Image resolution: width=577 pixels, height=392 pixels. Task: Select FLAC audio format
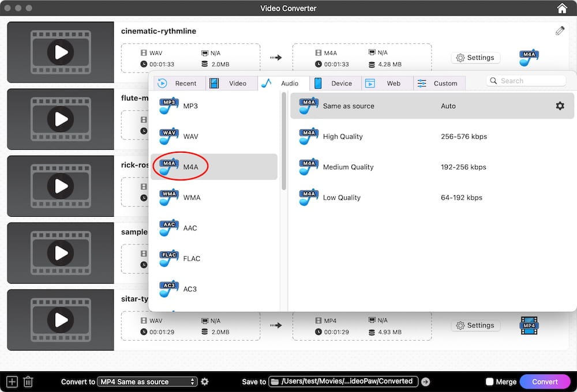tap(214, 258)
